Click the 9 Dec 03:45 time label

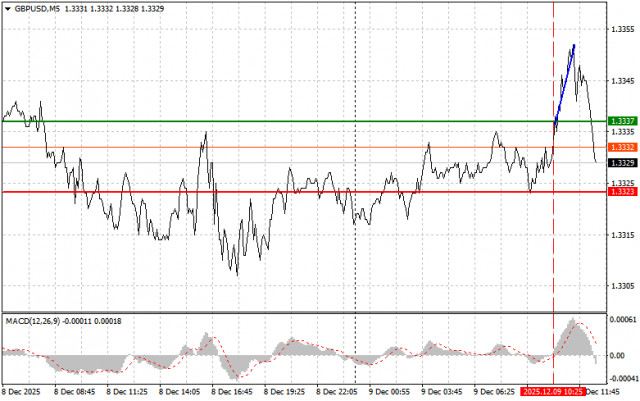click(x=442, y=392)
